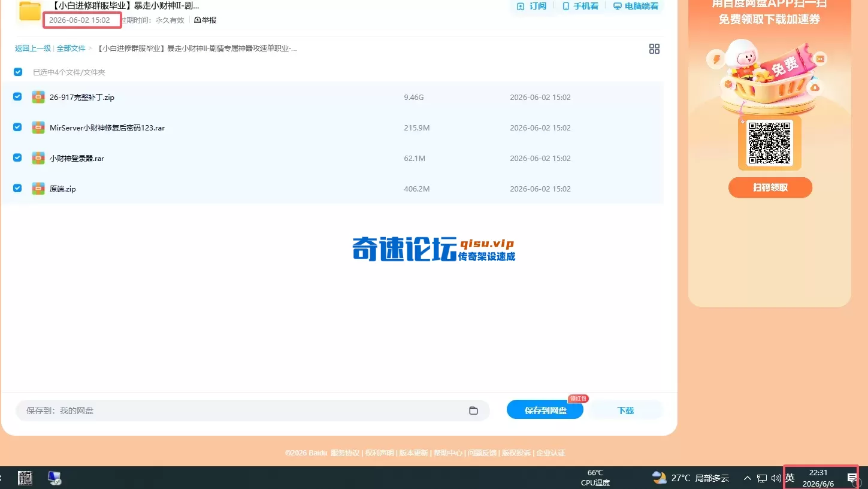Click the 手机看 view-on-phone button
The height and width of the screenshot is (489, 868).
(580, 6)
